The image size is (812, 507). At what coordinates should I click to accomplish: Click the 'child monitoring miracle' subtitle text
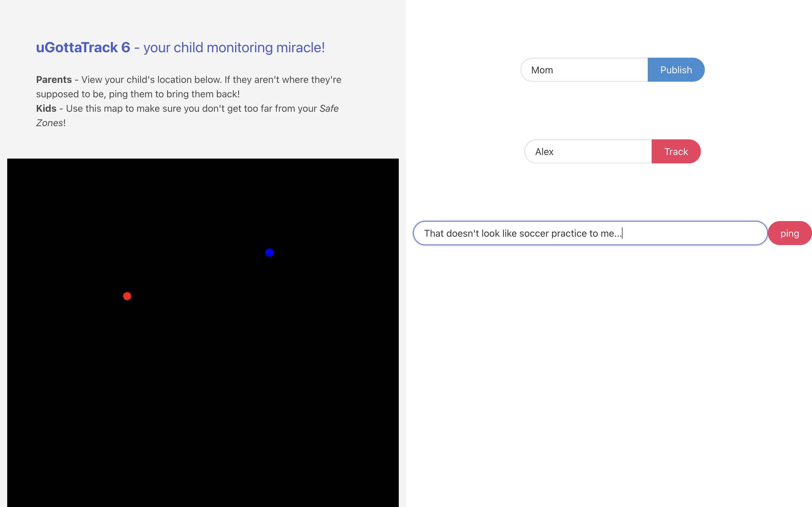point(249,47)
